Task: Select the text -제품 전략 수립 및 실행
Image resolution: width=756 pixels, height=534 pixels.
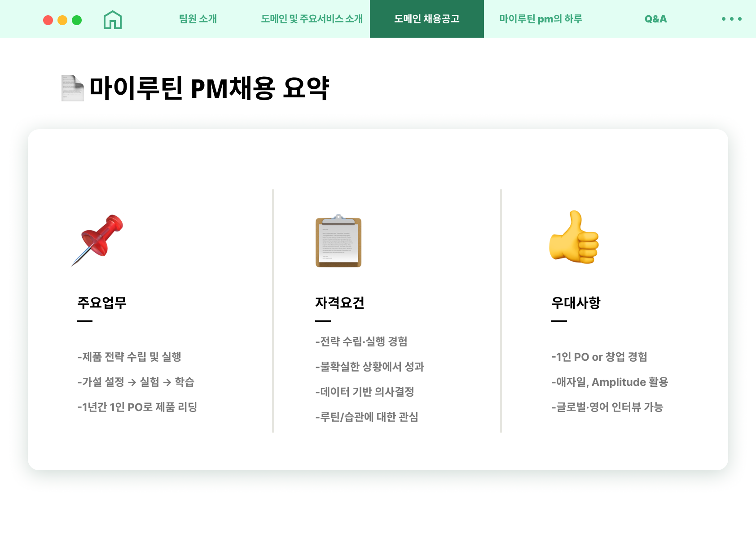Action: [x=129, y=357]
